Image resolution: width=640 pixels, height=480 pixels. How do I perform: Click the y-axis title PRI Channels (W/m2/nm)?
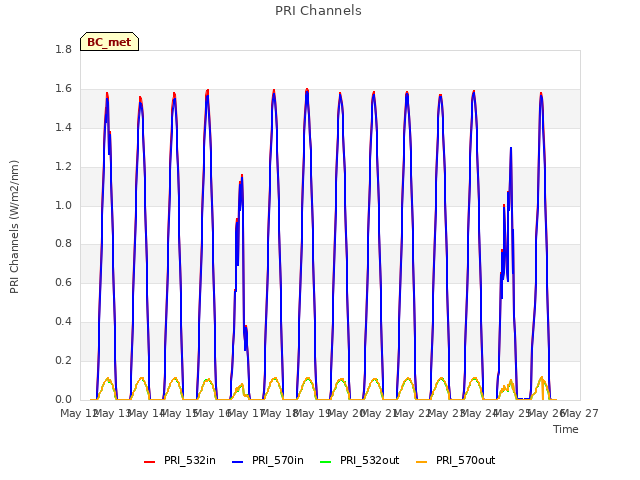click(x=14, y=227)
